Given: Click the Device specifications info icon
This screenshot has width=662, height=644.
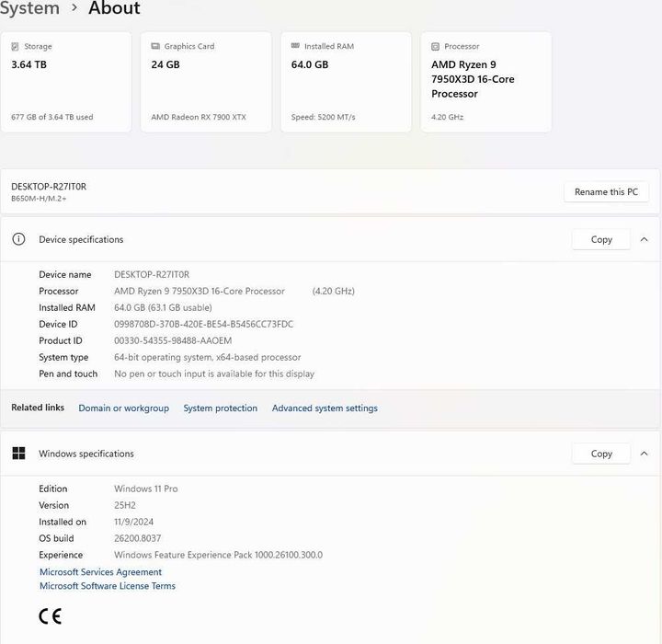Looking at the screenshot, I should (18, 239).
